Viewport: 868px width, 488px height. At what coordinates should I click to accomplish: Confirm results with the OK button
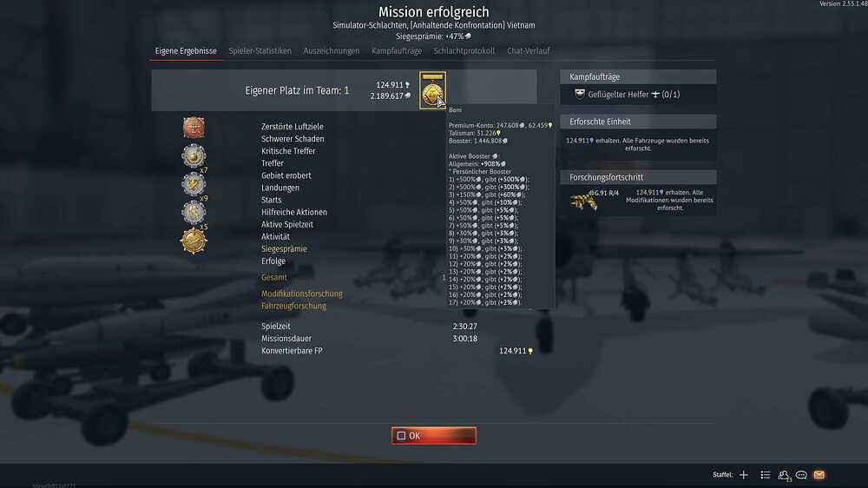pyautogui.click(x=433, y=436)
